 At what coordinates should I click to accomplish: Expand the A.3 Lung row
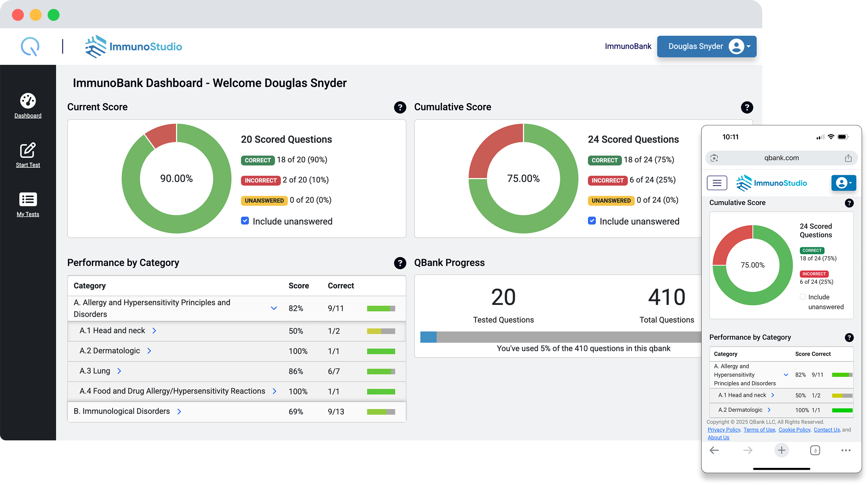click(119, 371)
